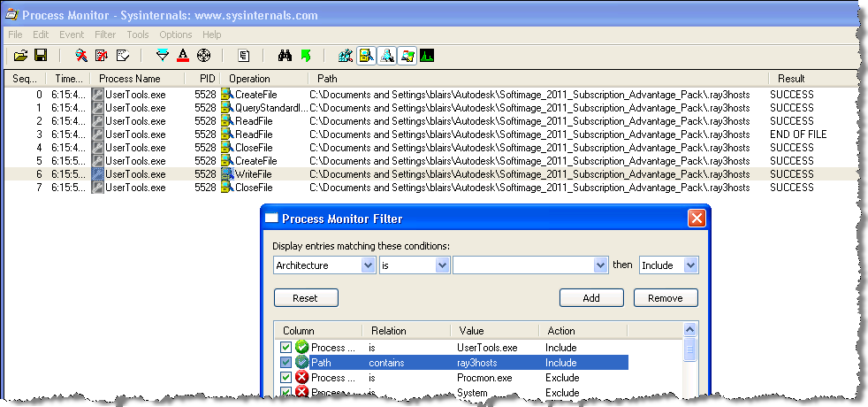Open the Options menu
868x407 pixels.
pos(176,35)
